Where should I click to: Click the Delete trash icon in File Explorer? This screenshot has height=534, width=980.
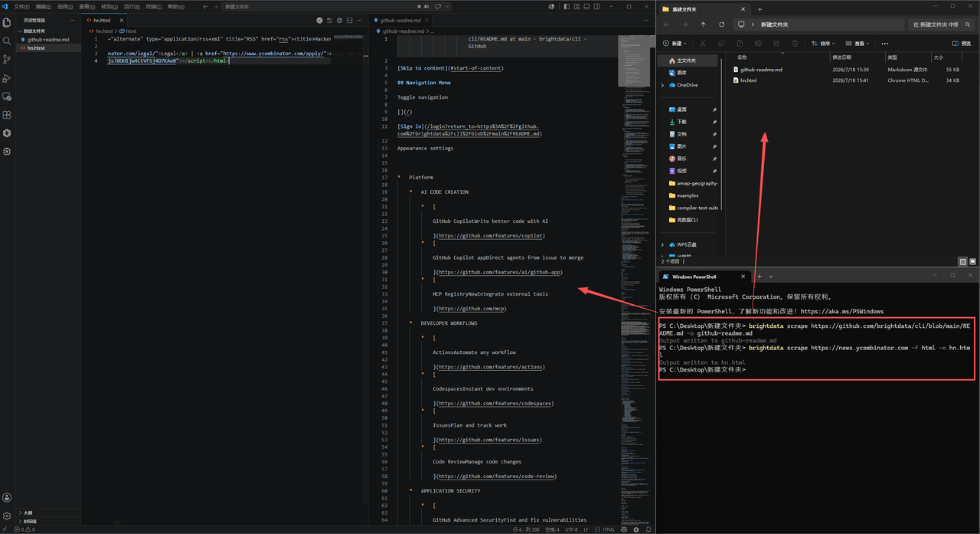795,44
